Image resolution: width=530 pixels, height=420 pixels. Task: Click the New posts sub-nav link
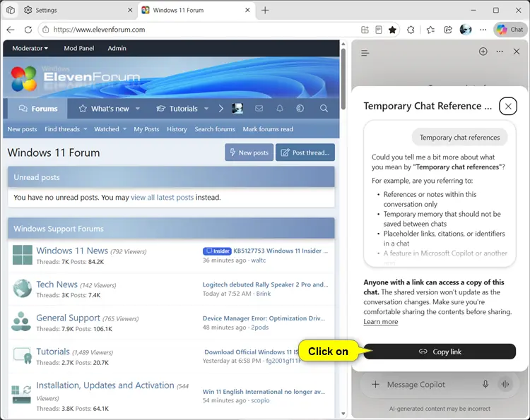tap(22, 129)
